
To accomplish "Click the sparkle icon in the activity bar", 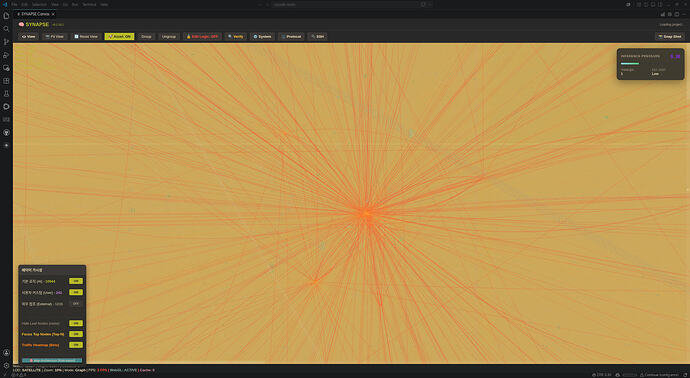I will click(6, 145).
